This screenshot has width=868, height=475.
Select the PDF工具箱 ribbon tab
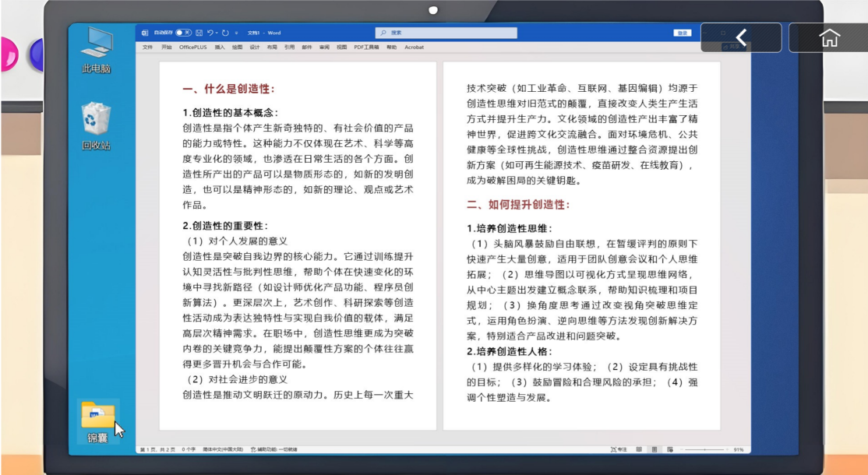click(366, 47)
